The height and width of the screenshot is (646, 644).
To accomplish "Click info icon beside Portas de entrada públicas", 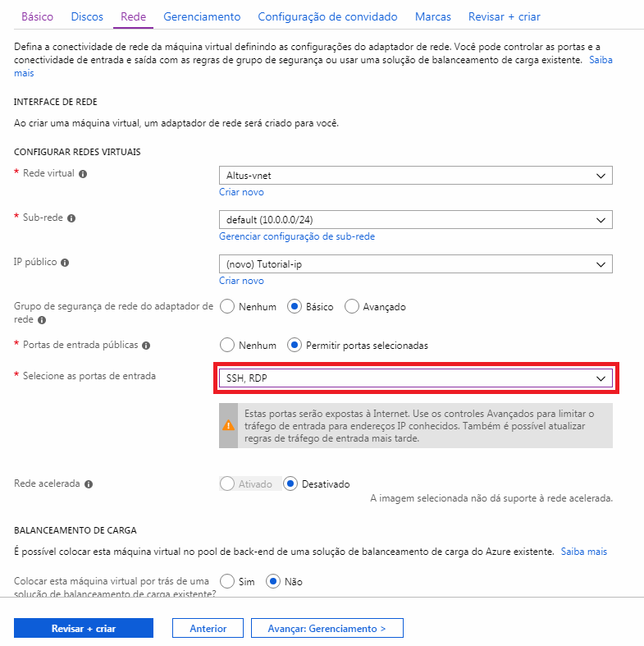I will [146, 346].
